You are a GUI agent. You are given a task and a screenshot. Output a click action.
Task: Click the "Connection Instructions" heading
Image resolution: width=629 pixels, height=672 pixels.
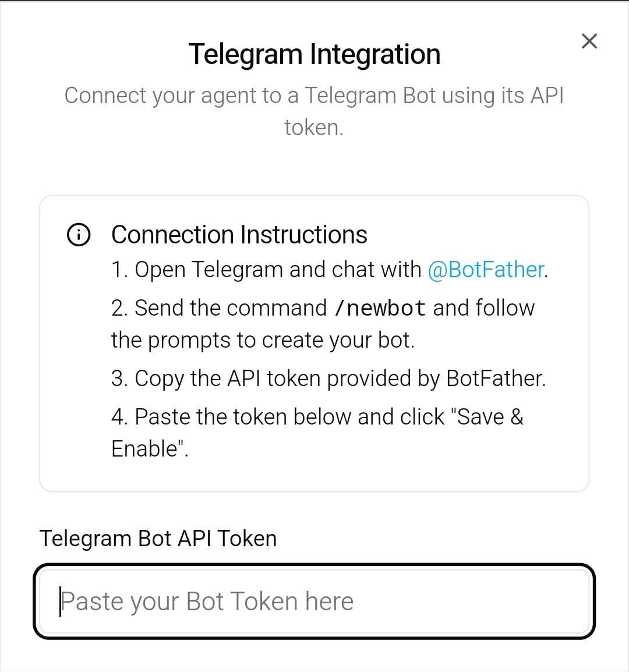[239, 235]
